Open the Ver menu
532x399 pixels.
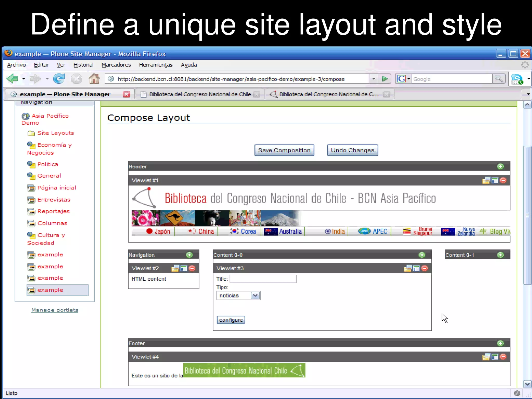coord(61,65)
